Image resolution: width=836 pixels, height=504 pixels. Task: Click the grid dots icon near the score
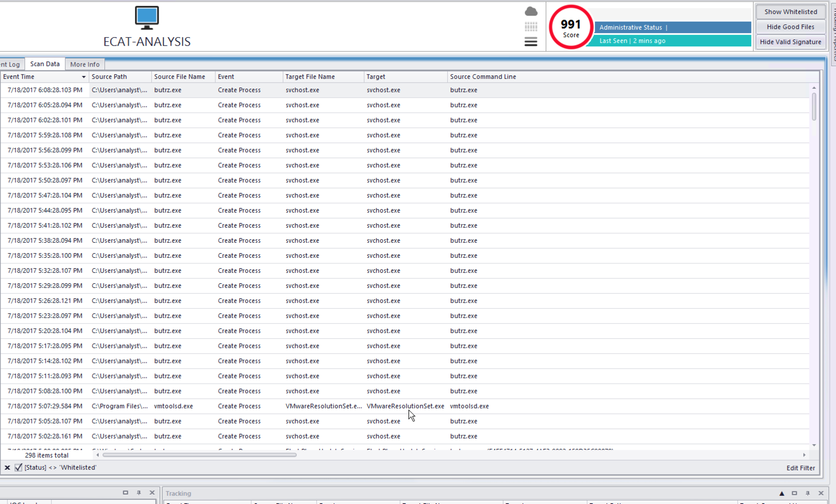coord(531,27)
